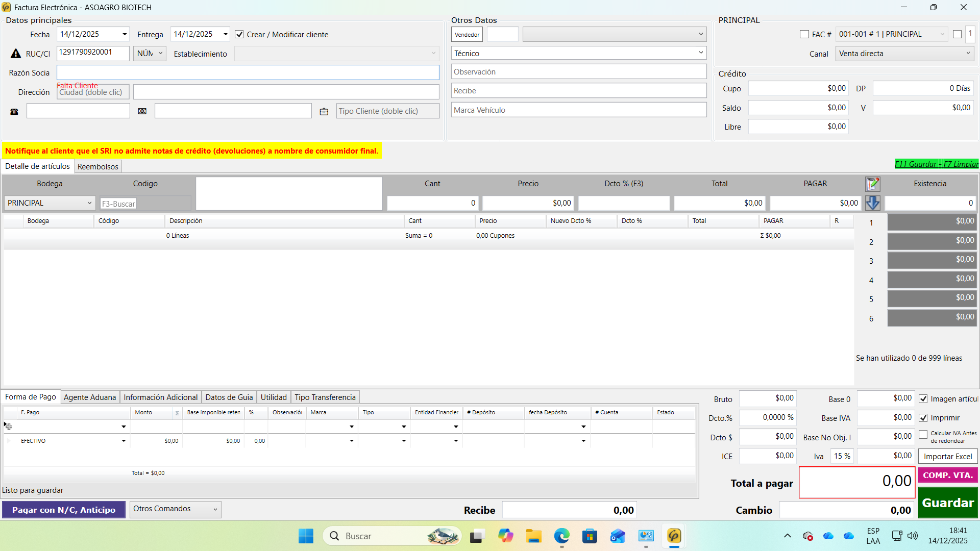Click the magenta COMP. VTA. button
Screen dimensions: 980x551
point(948,475)
